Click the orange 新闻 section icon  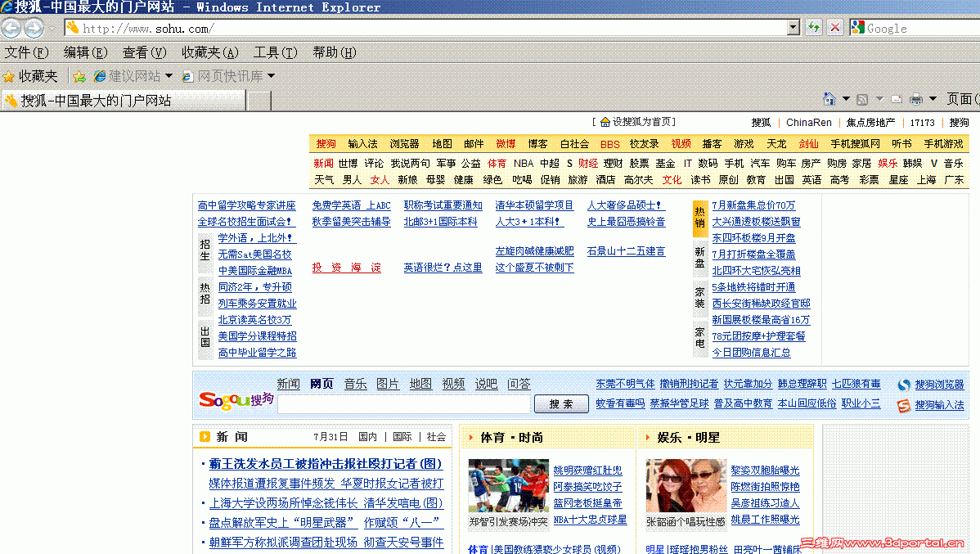[205, 436]
